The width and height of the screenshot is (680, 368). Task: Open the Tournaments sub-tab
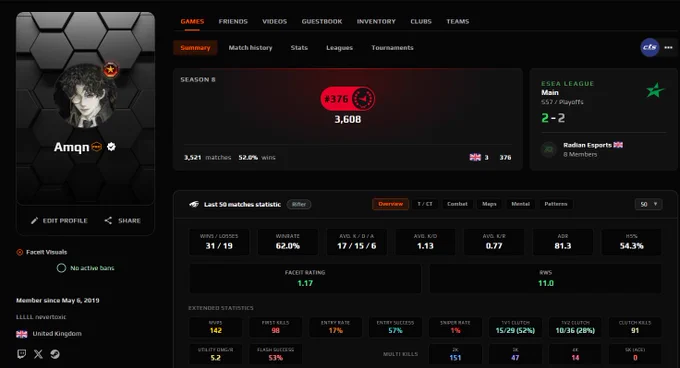click(392, 48)
